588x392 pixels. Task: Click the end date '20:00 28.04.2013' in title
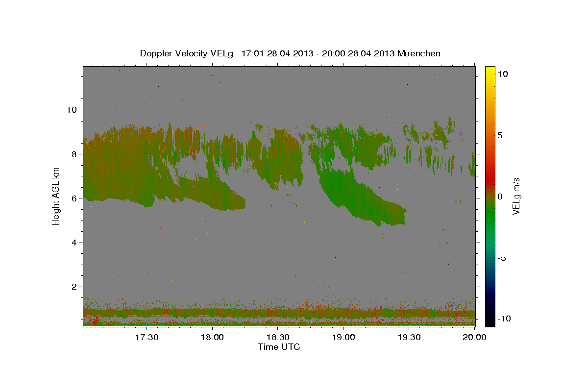click(359, 53)
